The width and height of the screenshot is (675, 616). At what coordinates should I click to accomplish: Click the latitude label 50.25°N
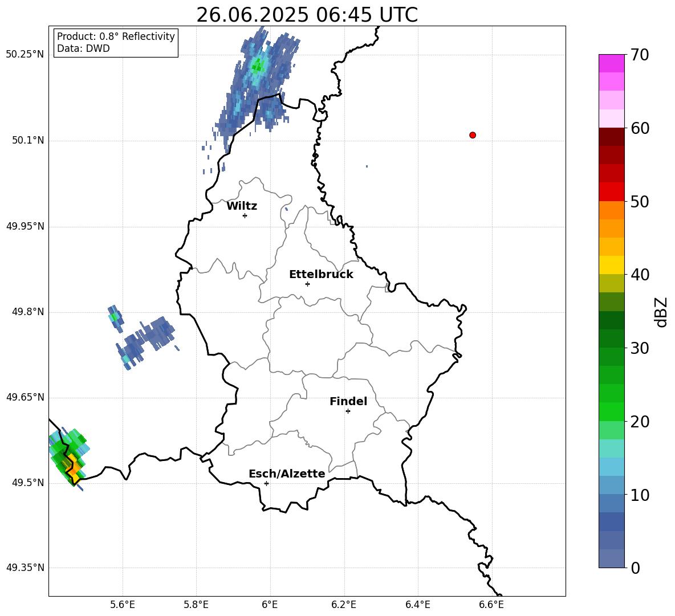click(25, 55)
